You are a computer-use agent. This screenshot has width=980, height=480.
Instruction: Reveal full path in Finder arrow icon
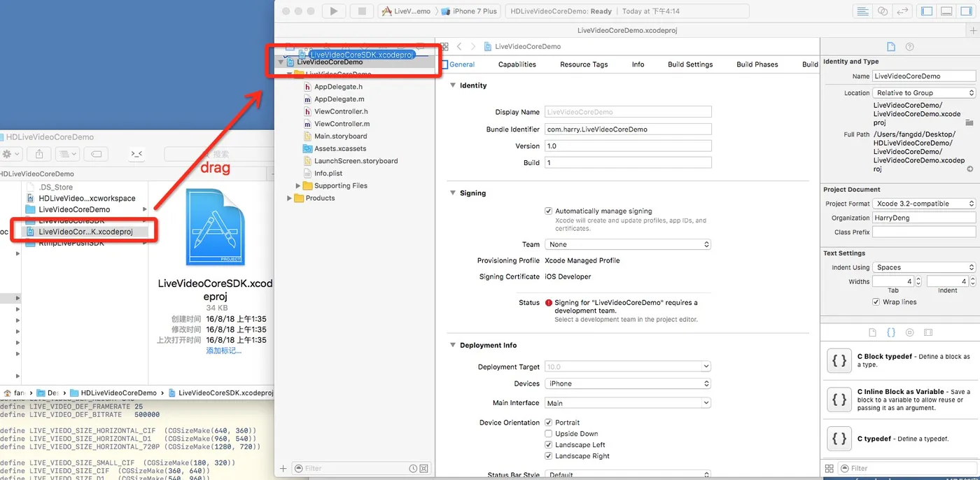pyautogui.click(x=970, y=169)
